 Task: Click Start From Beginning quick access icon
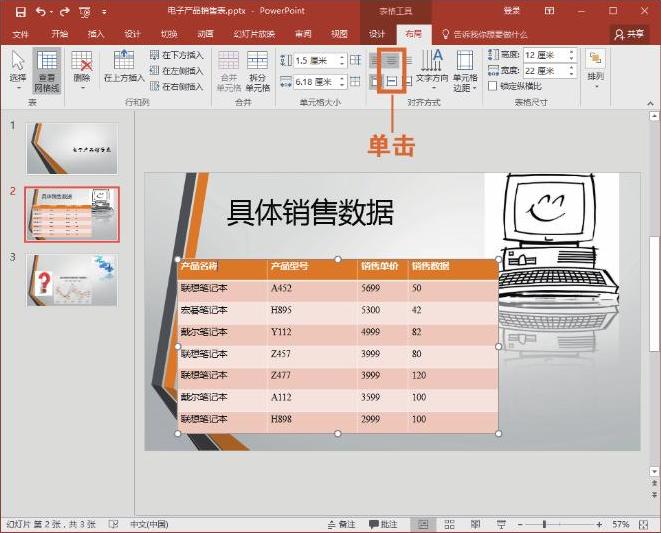[84, 12]
